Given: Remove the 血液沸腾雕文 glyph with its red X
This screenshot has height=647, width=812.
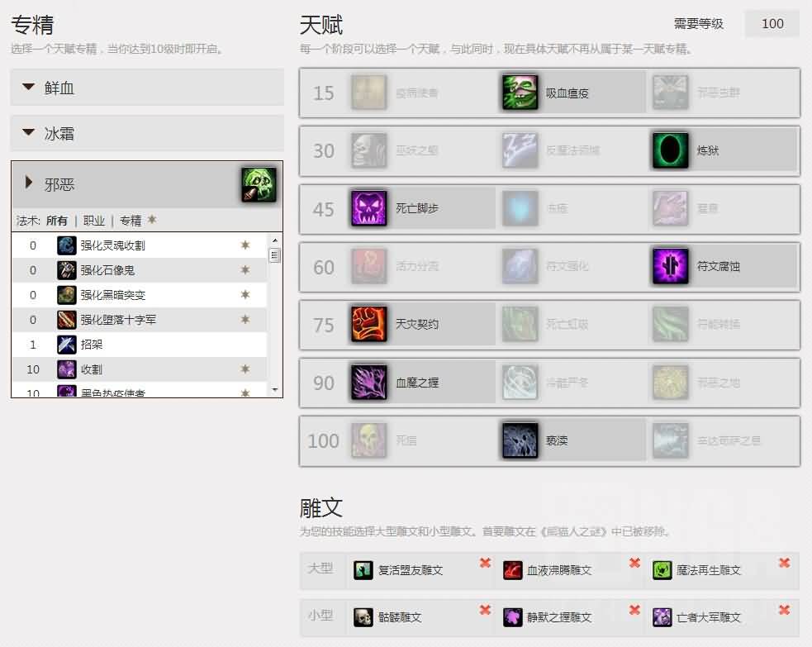Looking at the screenshot, I should pyautogui.click(x=635, y=563).
